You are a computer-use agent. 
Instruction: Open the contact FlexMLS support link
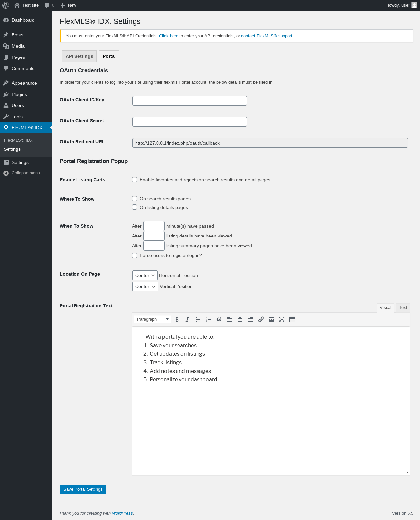point(267,36)
